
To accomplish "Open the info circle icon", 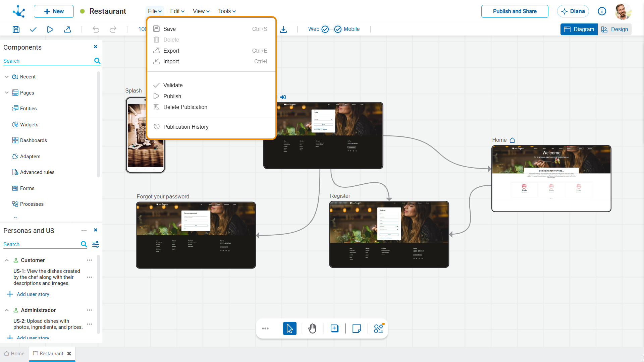I will pyautogui.click(x=602, y=11).
